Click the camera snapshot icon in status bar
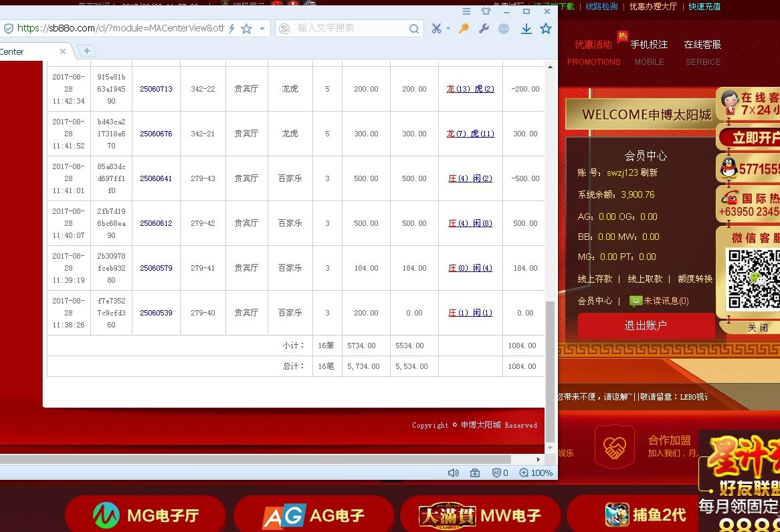This screenshot has height=532, width=780. pos(474,472)
